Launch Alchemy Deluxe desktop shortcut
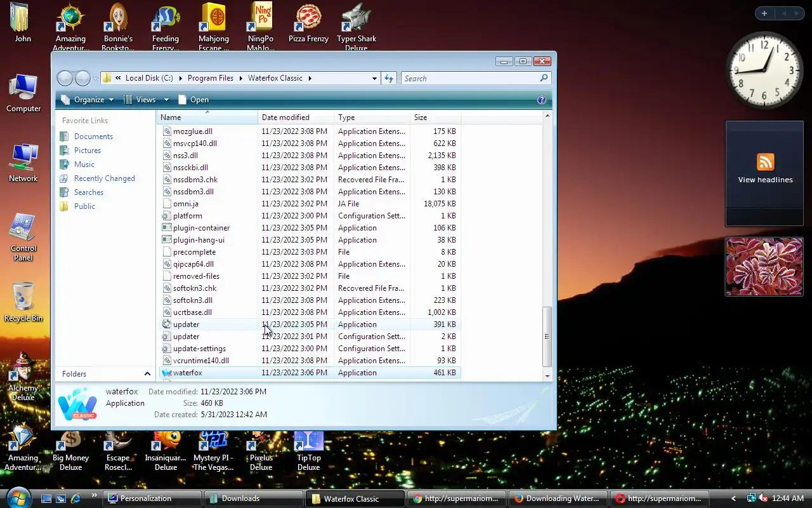Image resolution: width=812 pixels, height=508 pixels. coord(23,377)
